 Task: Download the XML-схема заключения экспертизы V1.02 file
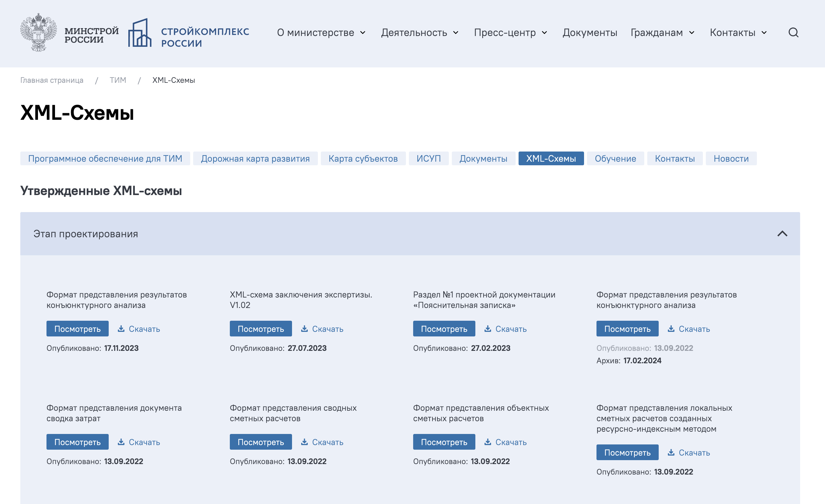[322, 329]
